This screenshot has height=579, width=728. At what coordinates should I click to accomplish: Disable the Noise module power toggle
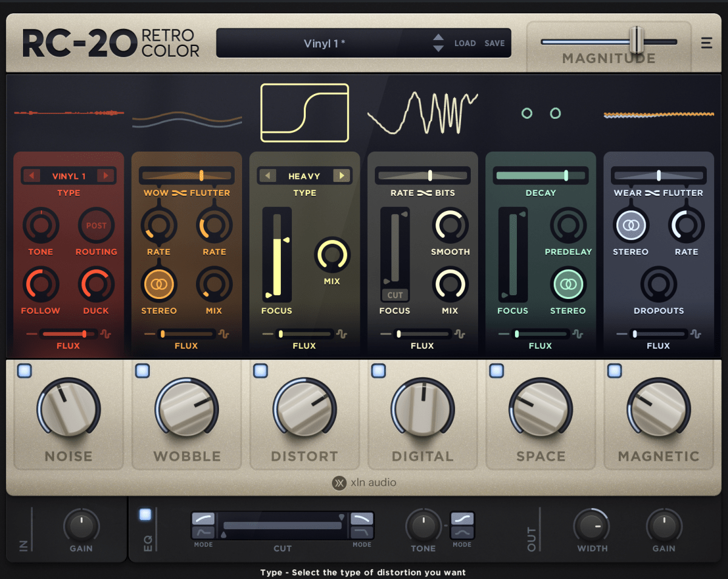tap(24, 370)
